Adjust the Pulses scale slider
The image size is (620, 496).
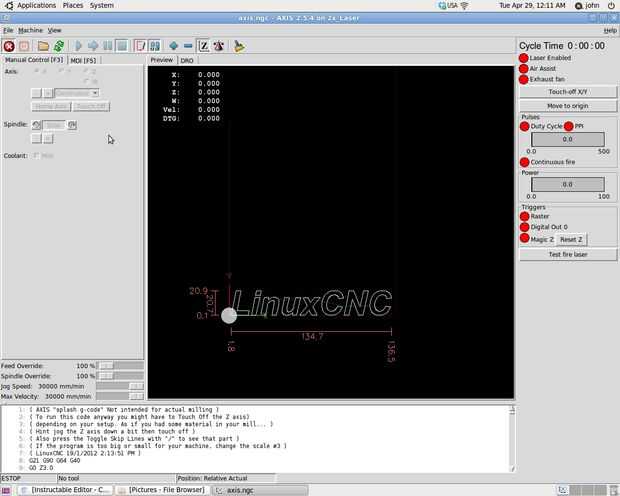point(567,139)
